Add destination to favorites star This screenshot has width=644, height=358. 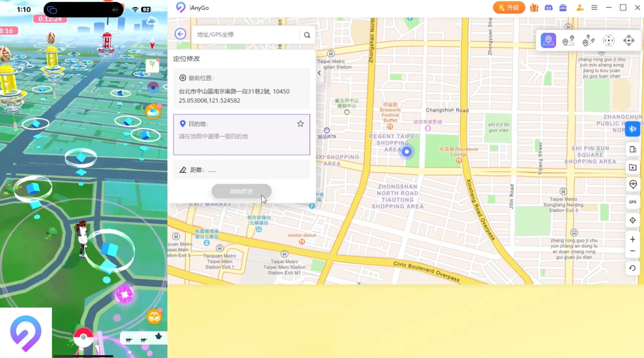coord(300,124)
